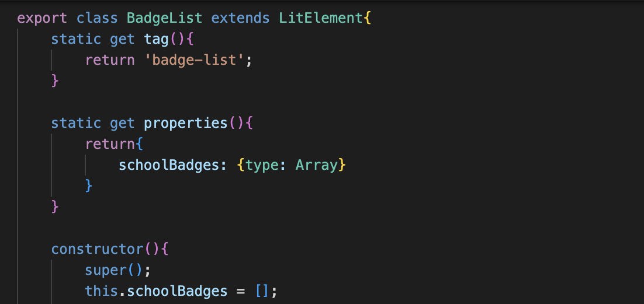This screenshot has height=304, width=644.
Task: Click schoolBadges in the properties declaration
Action: (x=168, y=165)
